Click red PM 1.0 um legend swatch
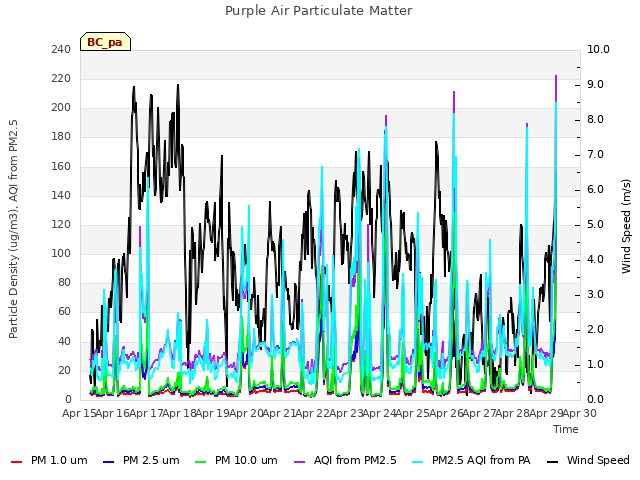 [16, 462]
